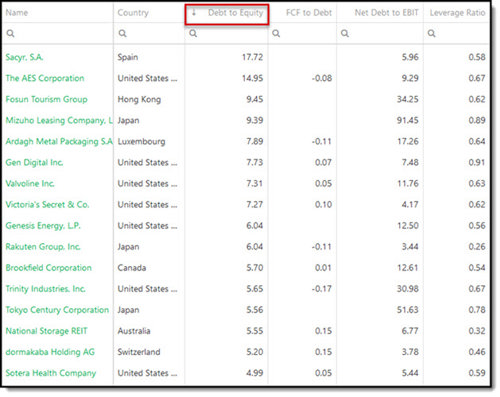The height and width of the screenshot is (397, 500).
Task: Click the search icon under Country column
Action: tap(122, 33)
